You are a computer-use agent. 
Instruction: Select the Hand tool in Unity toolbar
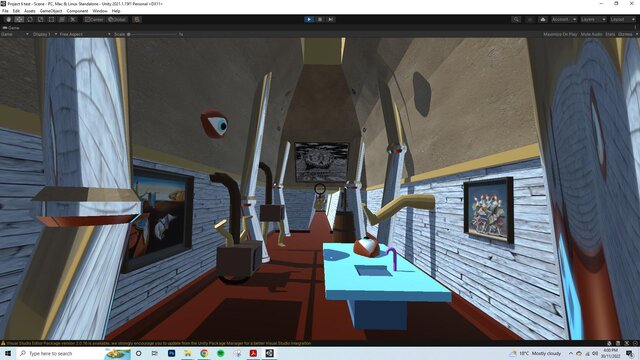(8, 19)
